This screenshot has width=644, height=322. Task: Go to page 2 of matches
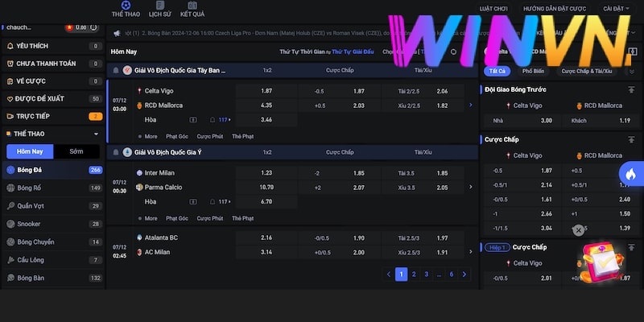pos(414,274)
